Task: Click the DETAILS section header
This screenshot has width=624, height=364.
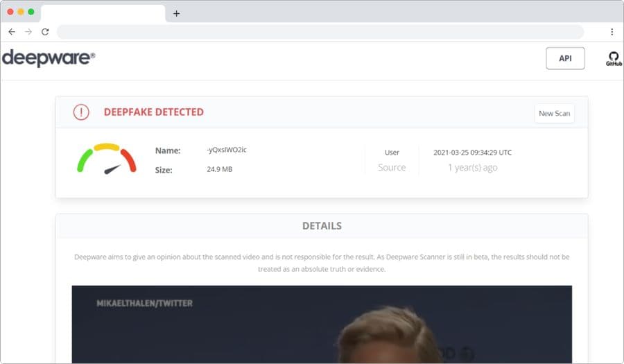Action: point(322,226)
